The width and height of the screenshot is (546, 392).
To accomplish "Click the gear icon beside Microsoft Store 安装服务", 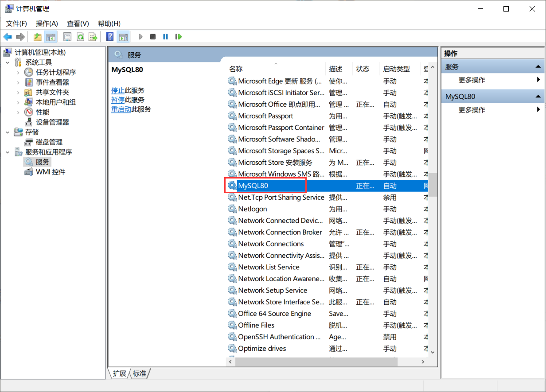I will click(x=232, y=163).
